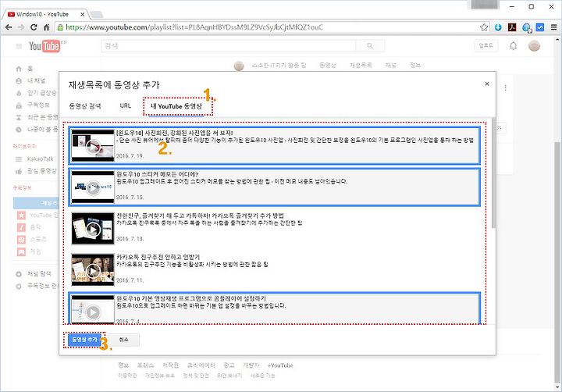This screenshot has width=562, height=392.
Task: Click the trending flame sidebar icon
Action: (19, 93)
